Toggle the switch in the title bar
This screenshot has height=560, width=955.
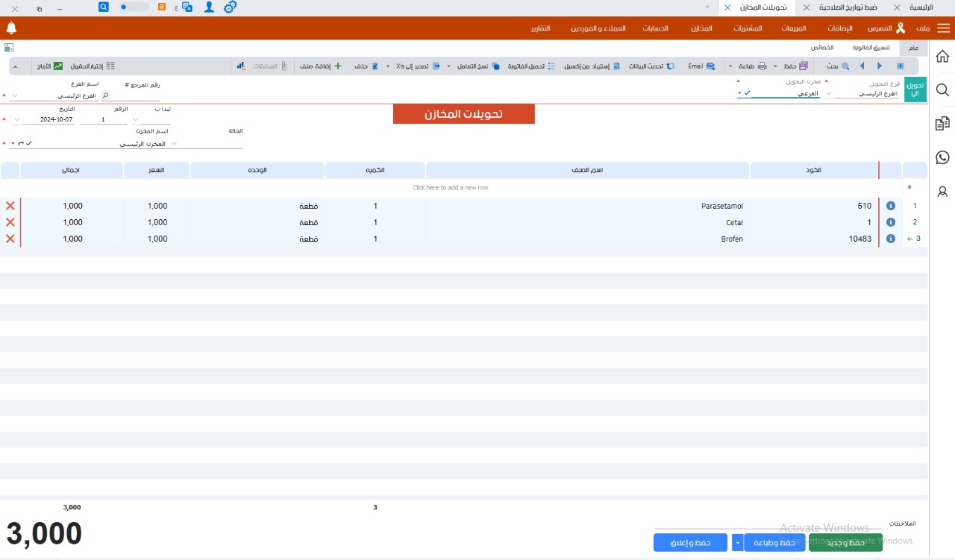[x=134, y=7]
